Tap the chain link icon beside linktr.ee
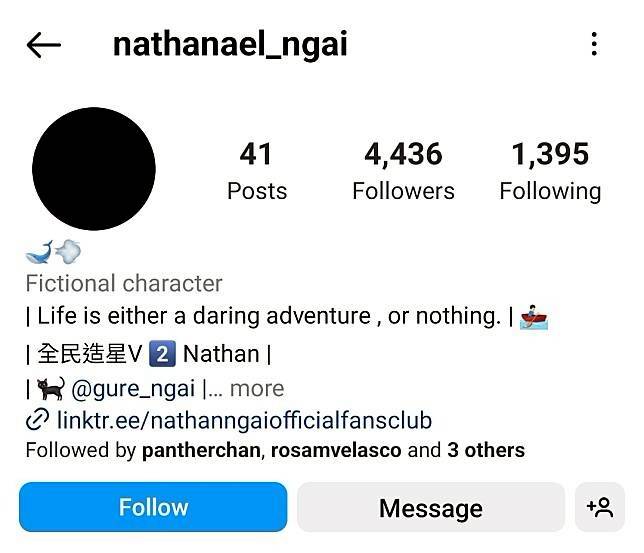The image size is (644, 553). point(37,419)
